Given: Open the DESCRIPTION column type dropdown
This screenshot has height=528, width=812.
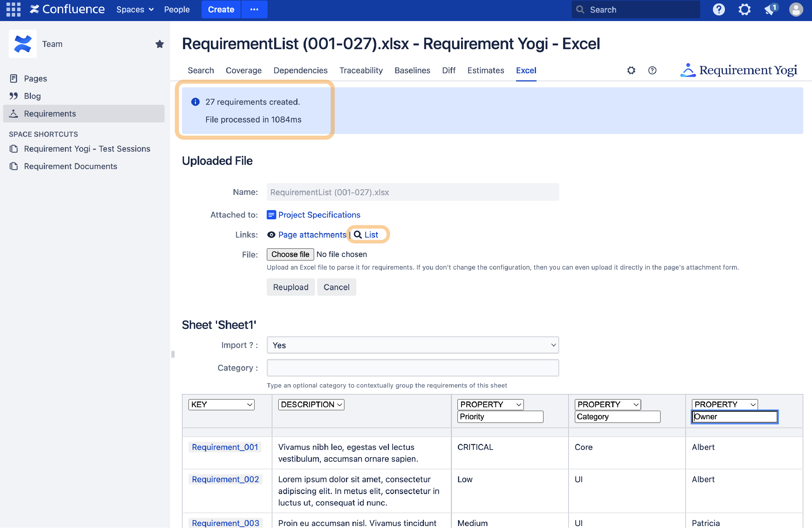Looking at the screenshot, I should [x=311, y=404].
